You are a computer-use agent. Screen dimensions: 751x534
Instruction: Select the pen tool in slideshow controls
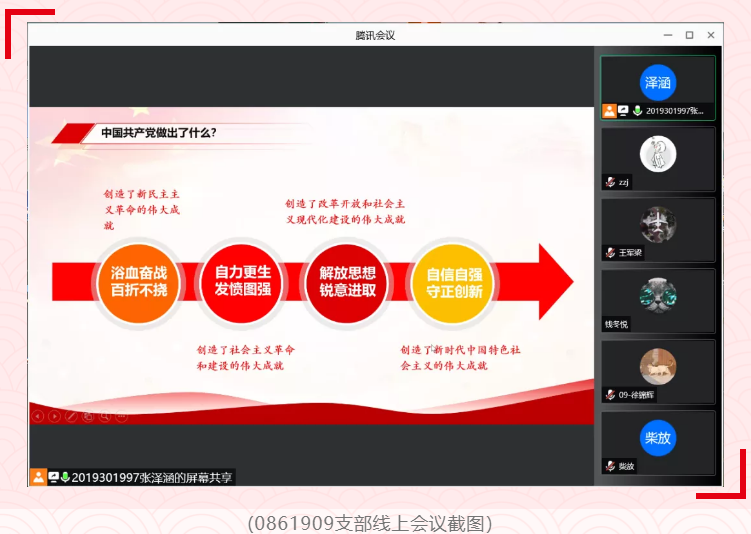coord(71,416)
